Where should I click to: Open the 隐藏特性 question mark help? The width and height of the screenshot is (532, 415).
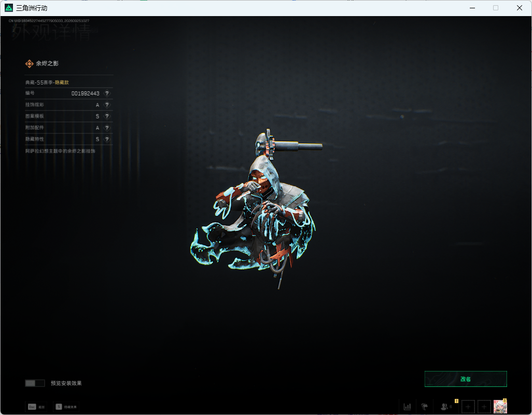point(107,139)
